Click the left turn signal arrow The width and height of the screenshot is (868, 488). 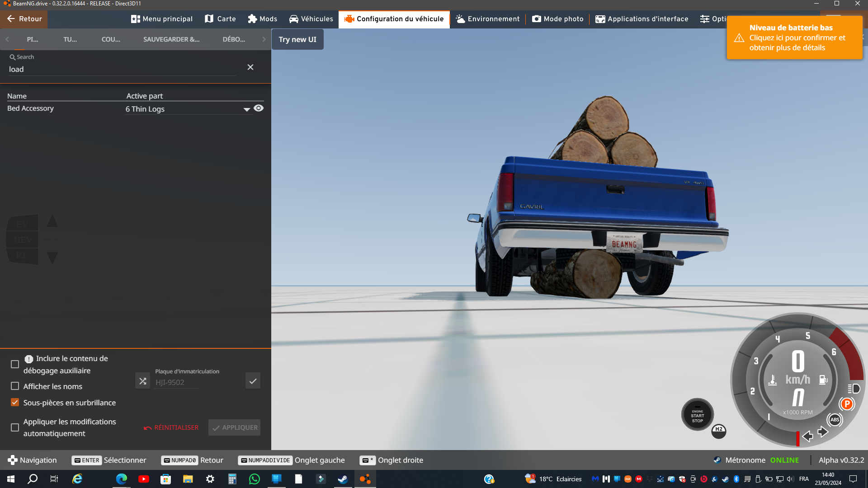(x=808, y=436)
